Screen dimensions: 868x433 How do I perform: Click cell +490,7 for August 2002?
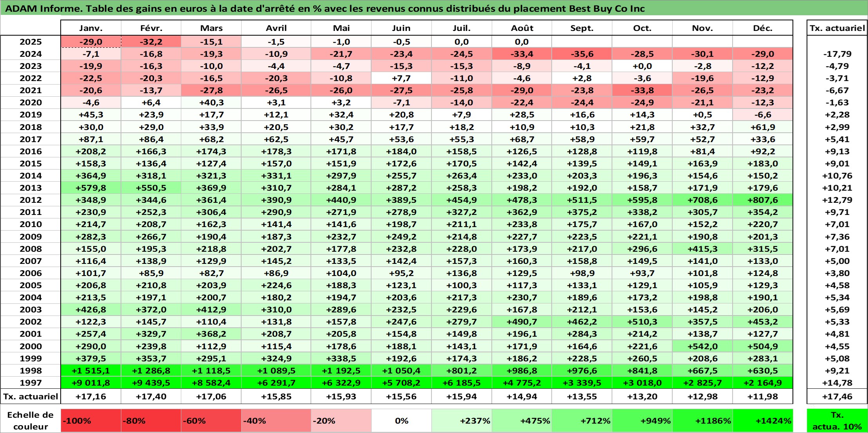click(x=522, y=322)
